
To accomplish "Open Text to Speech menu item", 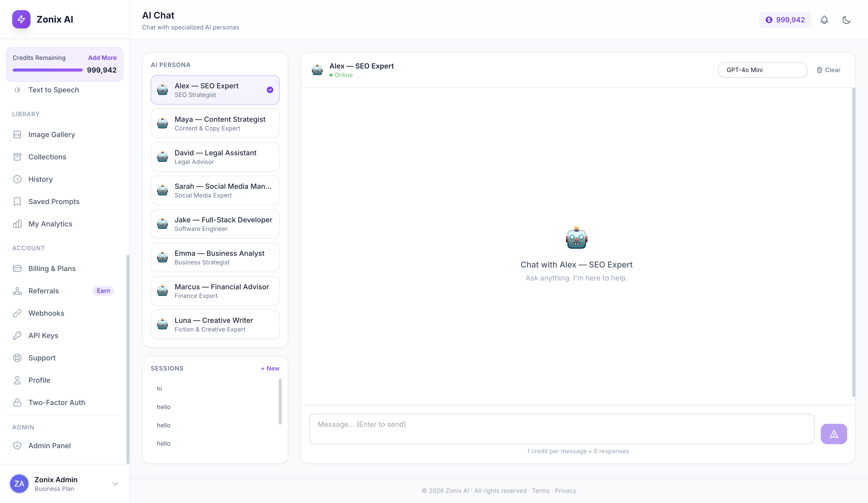I will [65, 90].
